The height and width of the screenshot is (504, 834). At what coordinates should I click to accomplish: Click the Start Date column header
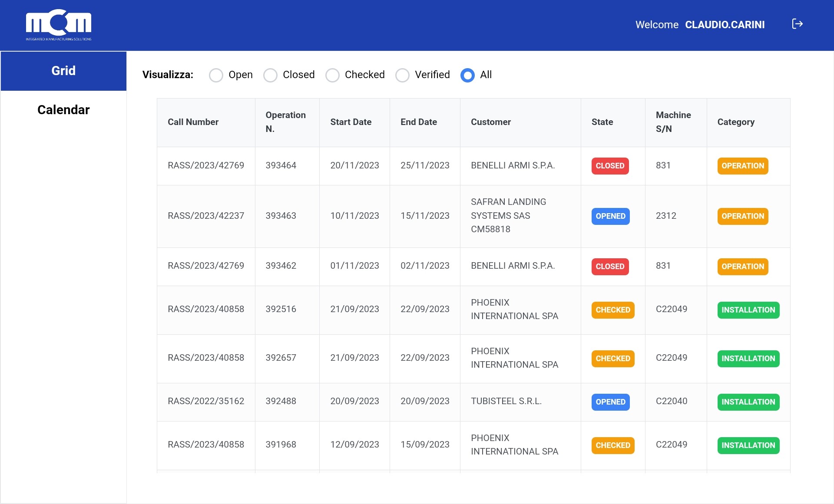click(351, 122)
